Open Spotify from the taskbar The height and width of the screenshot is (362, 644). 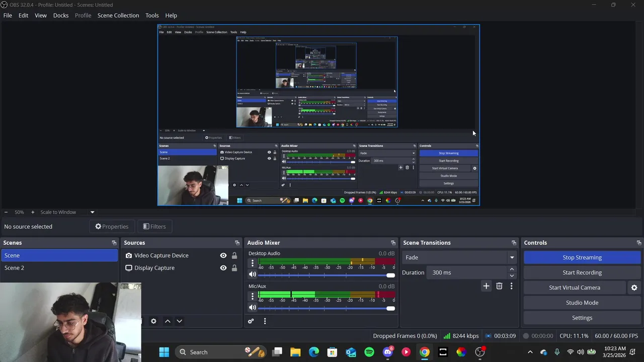tap(369, 352)
